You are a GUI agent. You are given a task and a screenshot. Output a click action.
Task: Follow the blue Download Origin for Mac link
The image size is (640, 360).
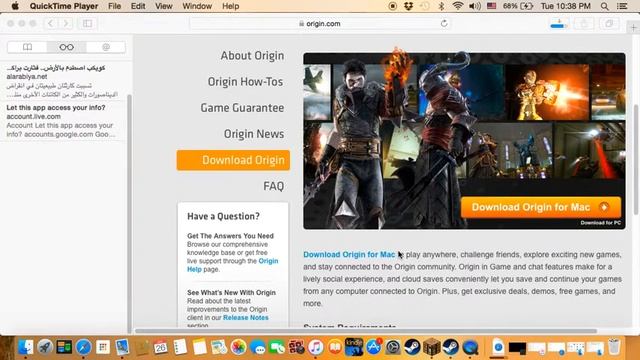[349, 255]
